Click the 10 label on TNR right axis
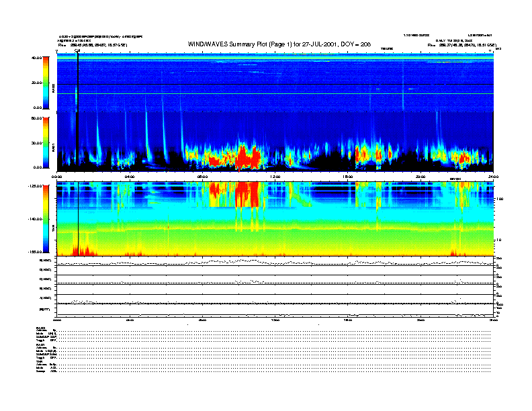 [499, 240]
